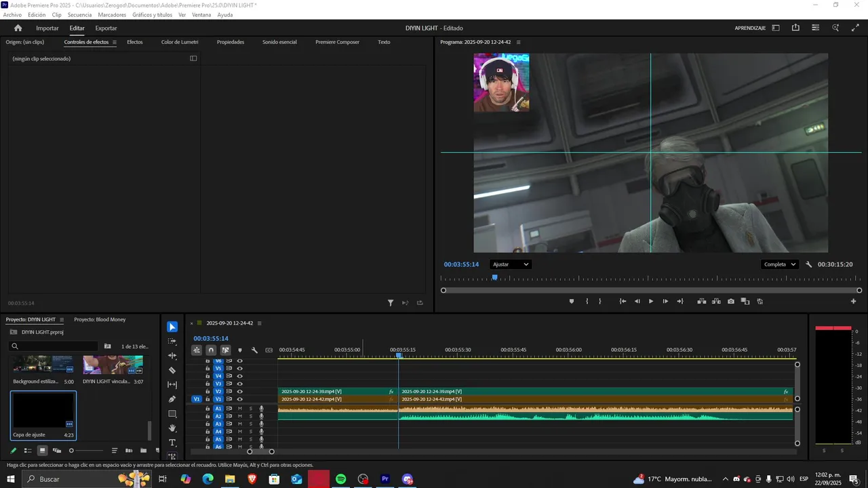Viewport: 868px width, 488px height.
Task: Go to In point
Action: point(623,301)
